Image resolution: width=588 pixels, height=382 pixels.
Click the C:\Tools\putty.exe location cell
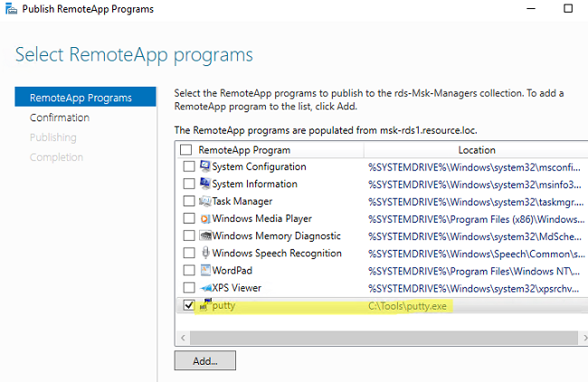[407, 306]
